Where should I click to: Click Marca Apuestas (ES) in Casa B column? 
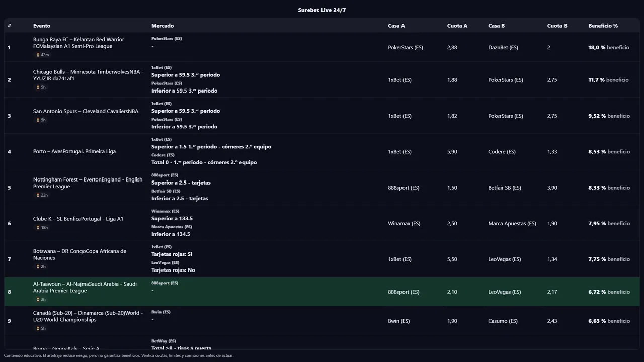point(512,223)
